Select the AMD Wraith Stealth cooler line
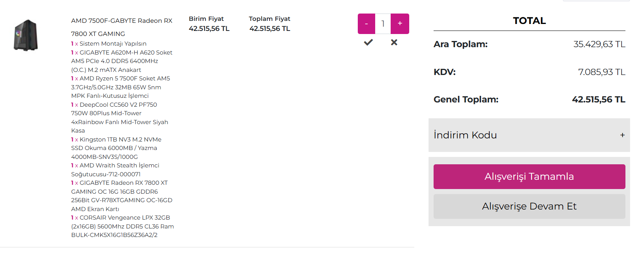Image resolution: width=644 pixels, height=259 pixels. pyautogui.click(x=115, y=170)
